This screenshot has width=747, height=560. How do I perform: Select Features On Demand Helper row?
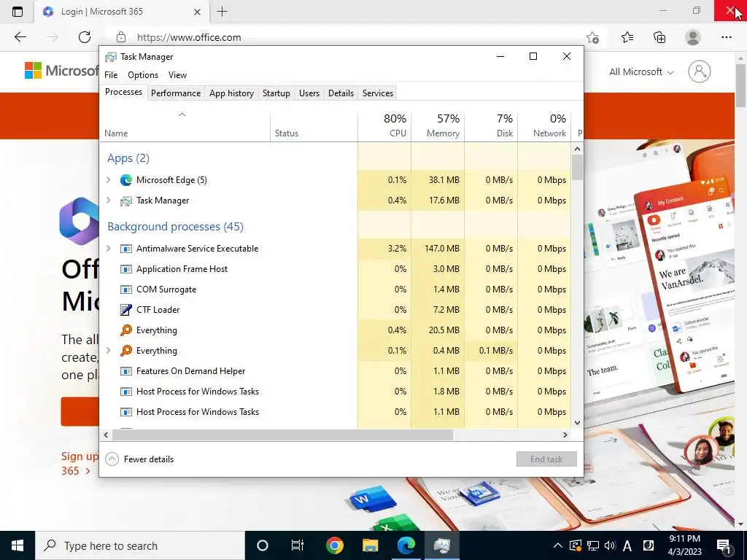coord(335,371)
